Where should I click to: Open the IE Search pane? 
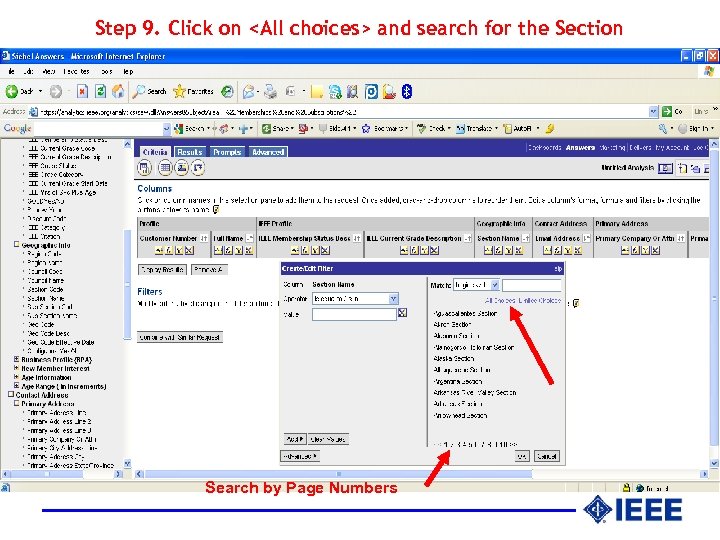coord(149,91)
